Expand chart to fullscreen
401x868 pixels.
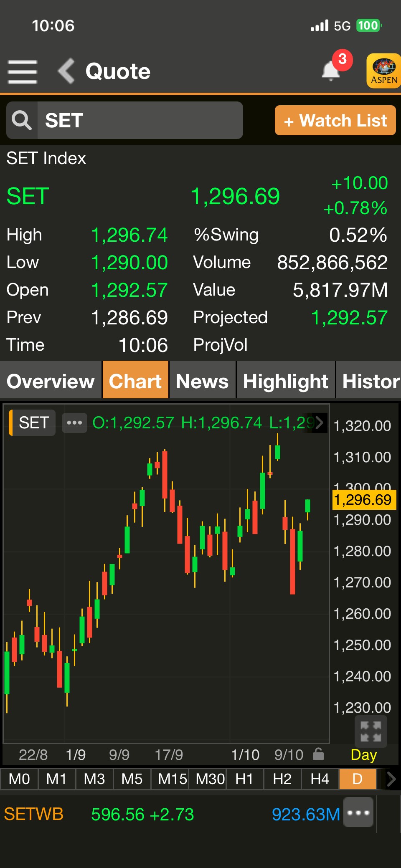point(371,731)
